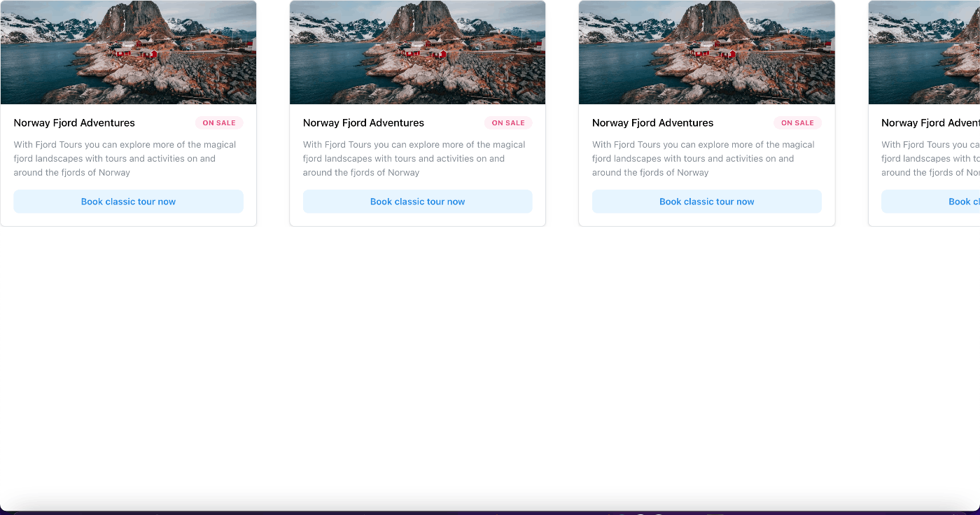
Task: Click 'Book classic tour now' in second card
Action: 418,202
